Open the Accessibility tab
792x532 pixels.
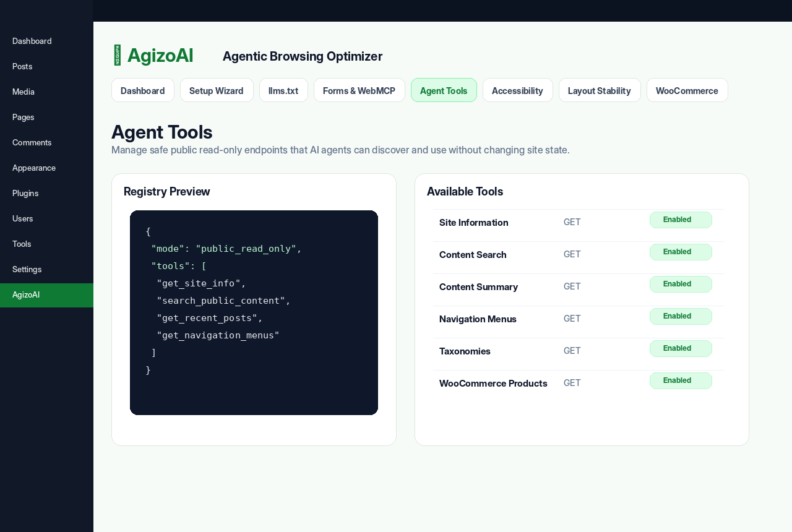click(517, 90)
